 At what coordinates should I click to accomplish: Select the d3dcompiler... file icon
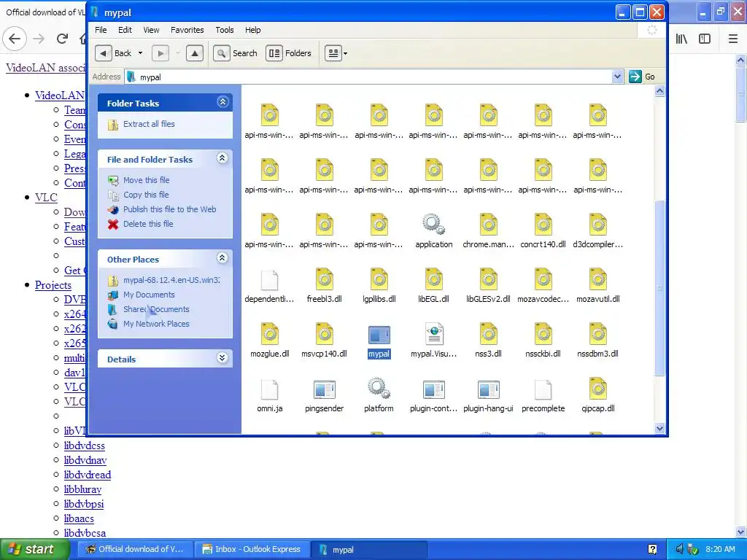point(598,225)
